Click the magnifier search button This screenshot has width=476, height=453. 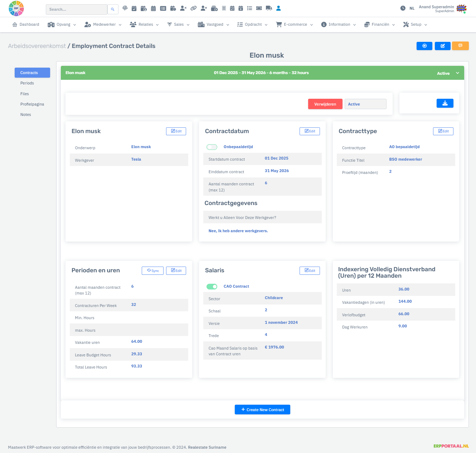coord(113,9)
